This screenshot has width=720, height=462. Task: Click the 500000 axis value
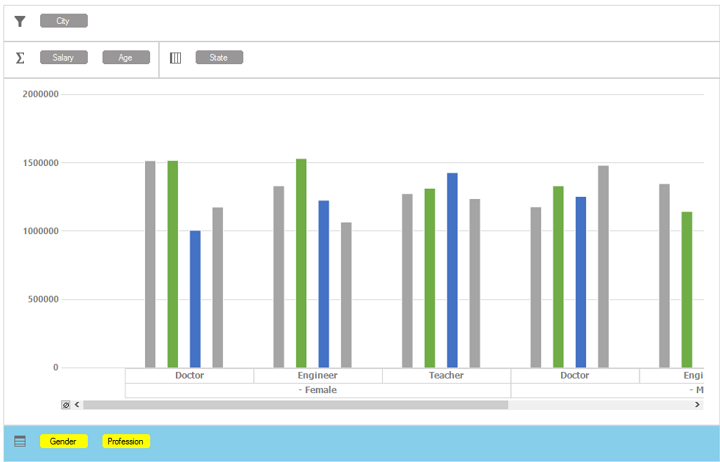point(44,299)
